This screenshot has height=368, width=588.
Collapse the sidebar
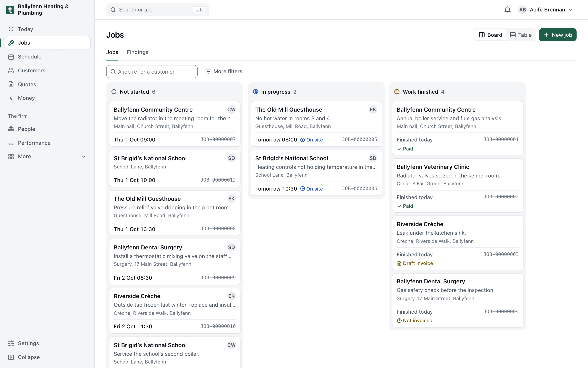(x=47, y=357)
